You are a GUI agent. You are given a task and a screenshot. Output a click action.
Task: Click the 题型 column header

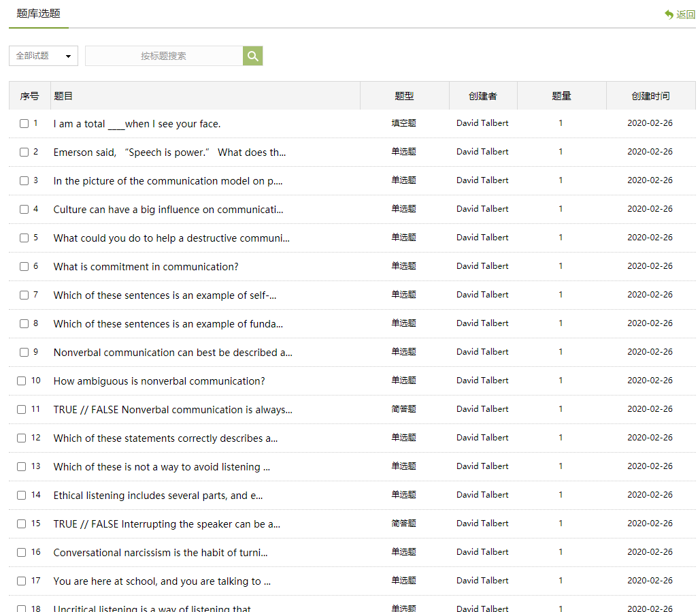[404, 96]
